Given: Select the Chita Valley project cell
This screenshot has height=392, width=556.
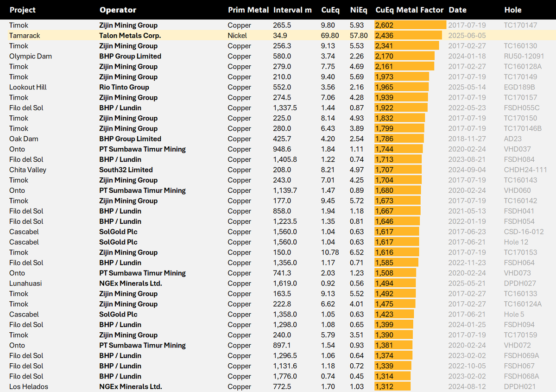Looking at the screenshot, I should coord(28,170).
